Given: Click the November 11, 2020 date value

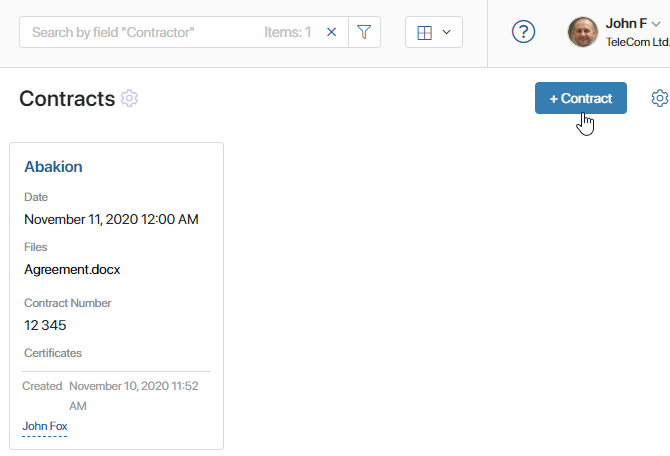Looking at the screenshot, I should [x=111, y=219].
